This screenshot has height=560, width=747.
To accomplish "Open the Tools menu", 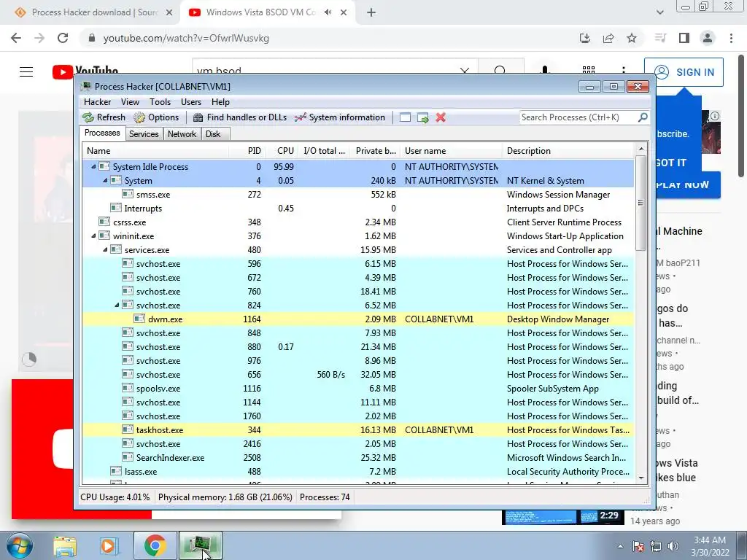I will [160, 102].
